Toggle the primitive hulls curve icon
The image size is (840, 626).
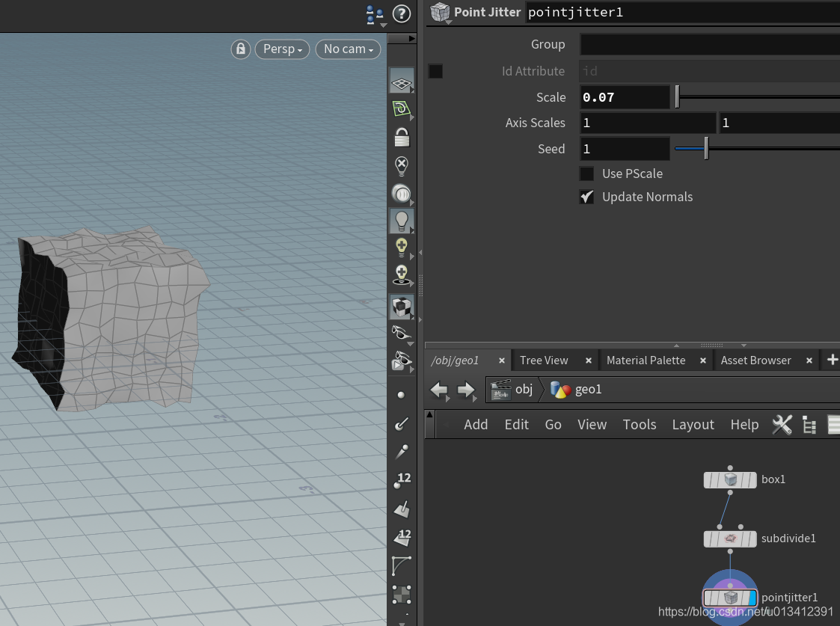[x=401, y=565]
